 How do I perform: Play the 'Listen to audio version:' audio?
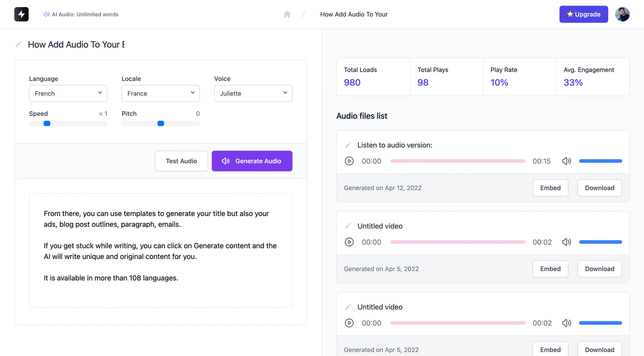coord(349,161)
